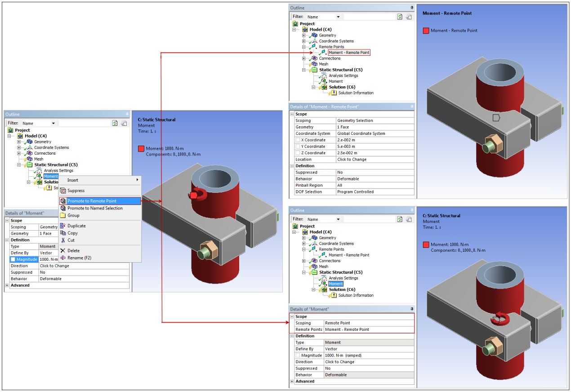Click Global Coordinate System value cell
Image resolution: width=571 pixels, height=392 pixels.
[375, 134]
